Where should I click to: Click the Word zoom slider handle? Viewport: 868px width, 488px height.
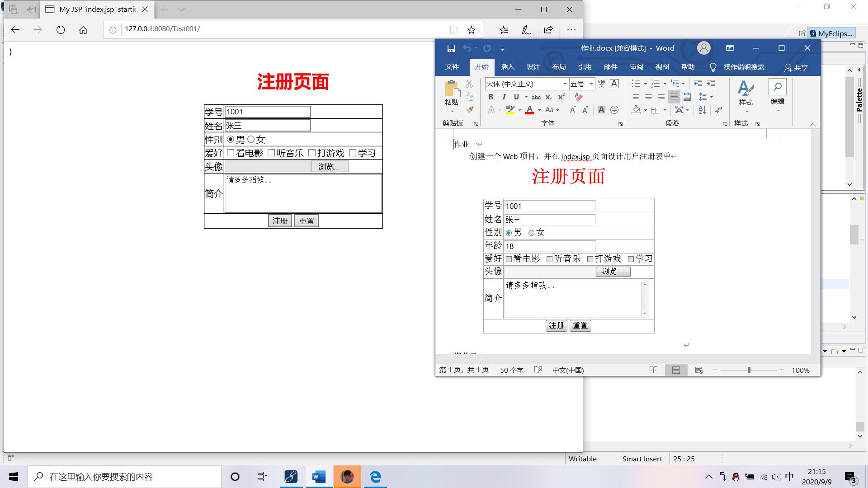pyautogui.click(x=749, y=370)
